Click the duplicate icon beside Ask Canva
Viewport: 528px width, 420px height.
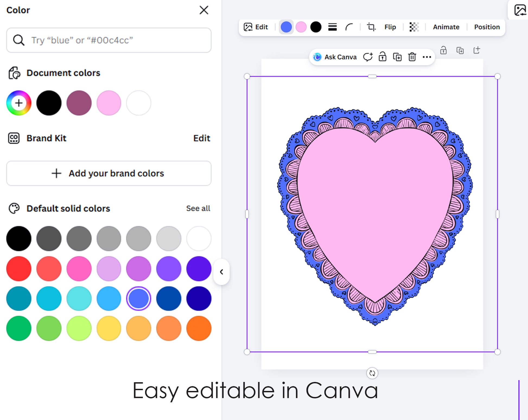pyautogui.click(x=397, y=57)
